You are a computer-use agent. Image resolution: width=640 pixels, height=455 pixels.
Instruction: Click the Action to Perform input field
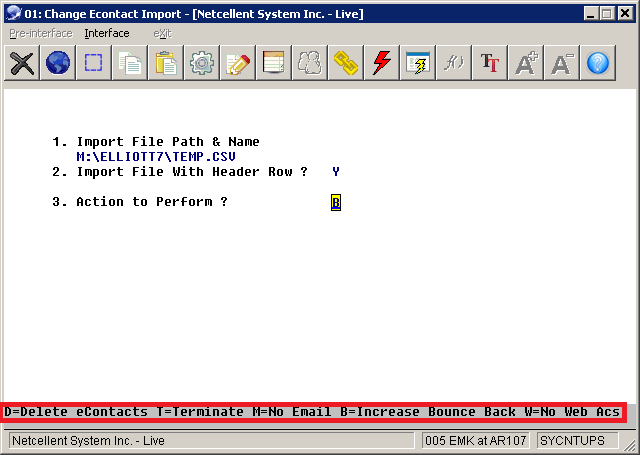[336, 202]
